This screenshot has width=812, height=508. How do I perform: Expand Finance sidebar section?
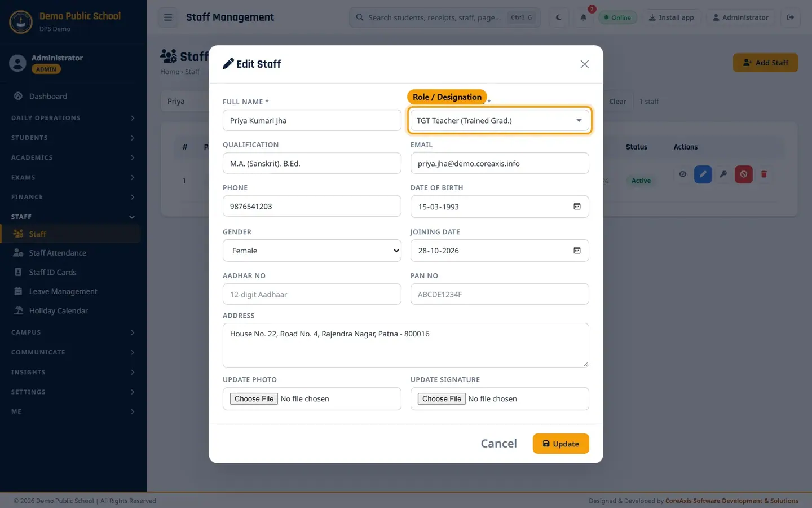pyautogui.click(x=73, y=197)
